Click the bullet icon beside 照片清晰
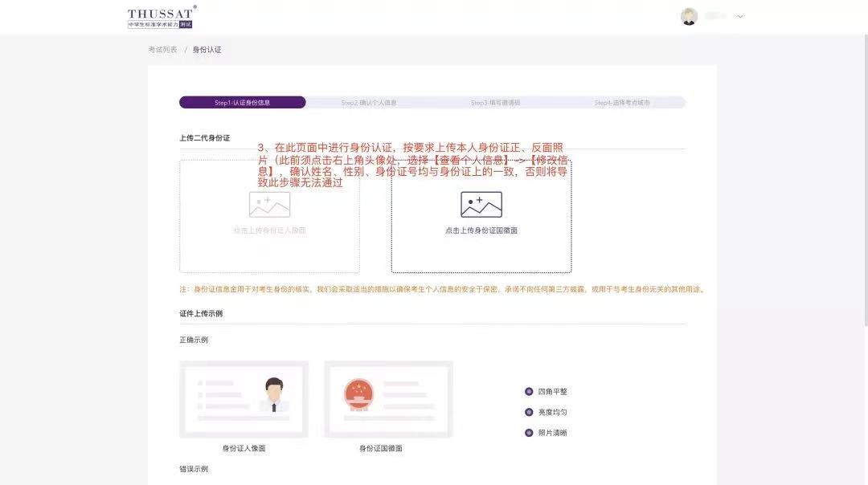This screenshot has width=868, height=485. (529, 433)
